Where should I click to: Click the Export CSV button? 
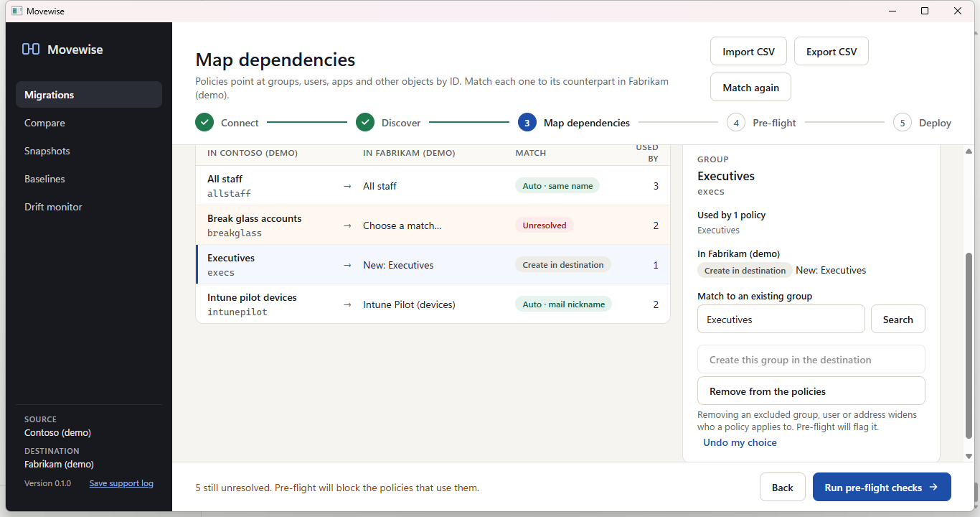pos(831,52)
